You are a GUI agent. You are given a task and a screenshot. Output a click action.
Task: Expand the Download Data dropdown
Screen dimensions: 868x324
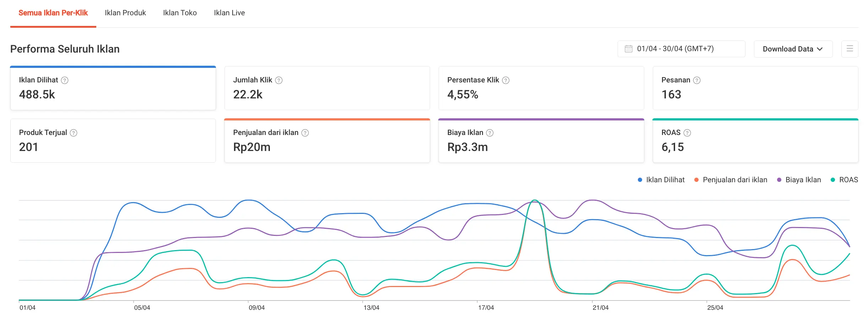coord(793,49)
